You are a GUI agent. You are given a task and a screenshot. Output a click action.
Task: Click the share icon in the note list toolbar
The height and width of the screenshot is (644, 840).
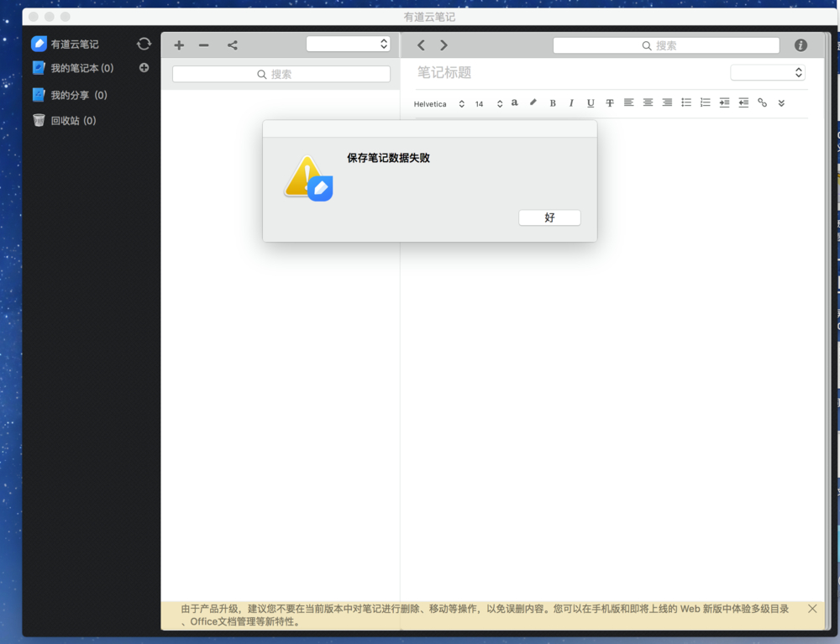point(232,45)
